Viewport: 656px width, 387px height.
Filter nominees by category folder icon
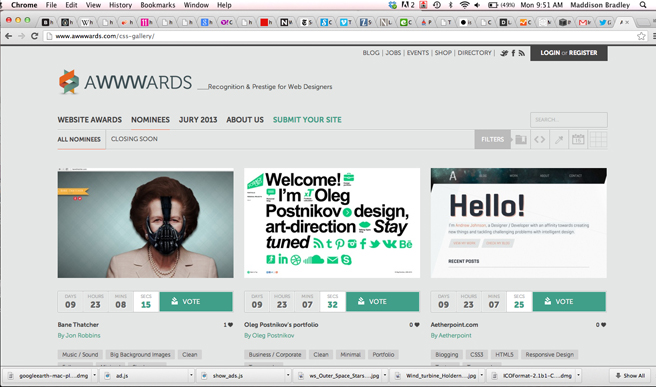coord(521,139)
